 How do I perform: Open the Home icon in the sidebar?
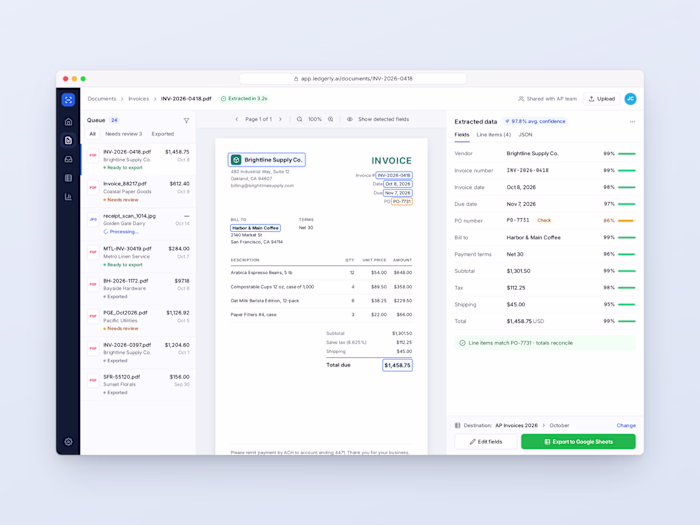[x=68, y=121]
